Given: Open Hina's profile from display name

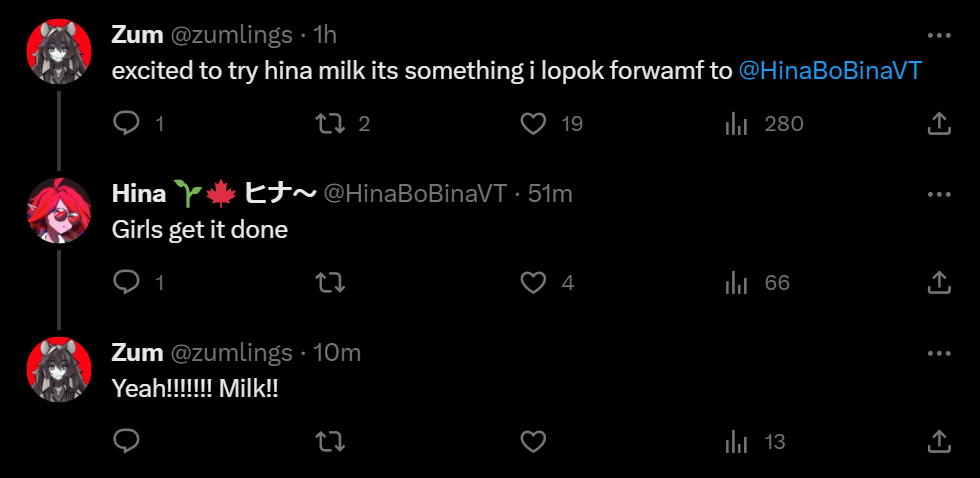Looking at the screenshot, I should point(139,194).
